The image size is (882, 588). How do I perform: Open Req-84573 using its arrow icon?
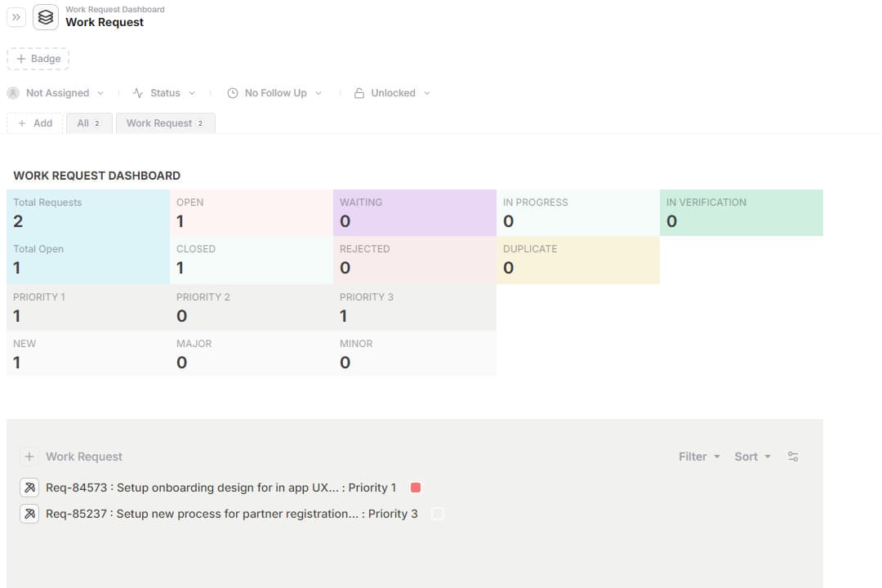tap(29, 488)
